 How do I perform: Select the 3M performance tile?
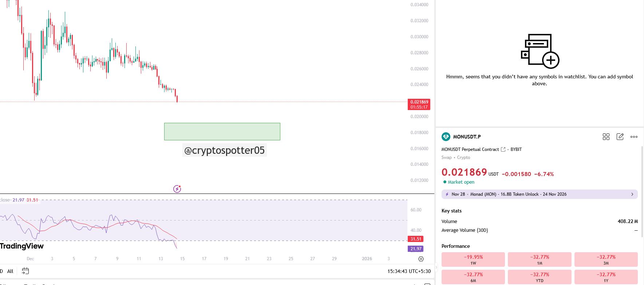(606, 259)
